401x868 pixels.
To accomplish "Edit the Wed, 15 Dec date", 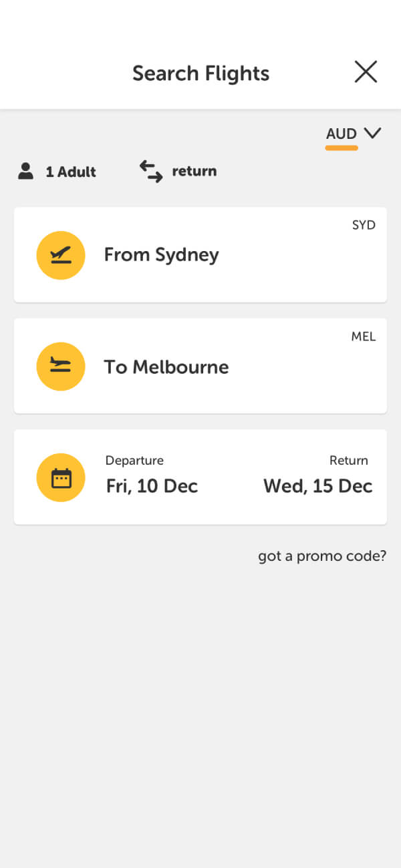I will click(317, 486).
